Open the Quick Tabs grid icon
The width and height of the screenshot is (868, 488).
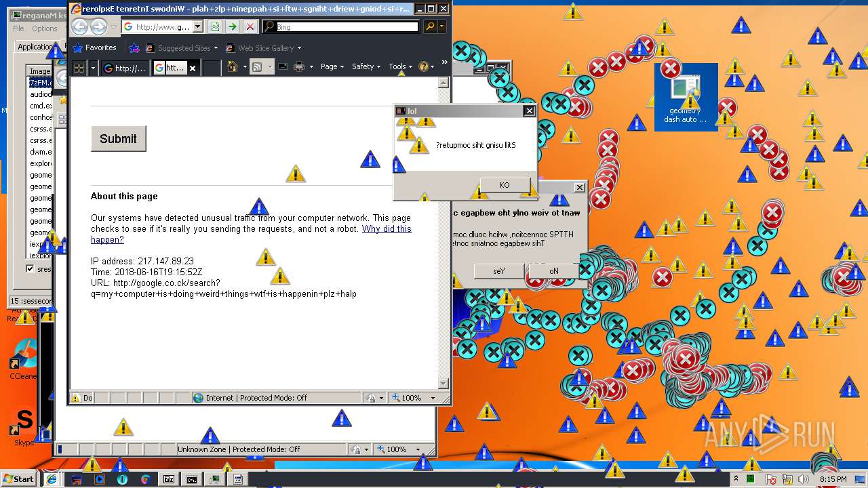(x=79, y=67)
